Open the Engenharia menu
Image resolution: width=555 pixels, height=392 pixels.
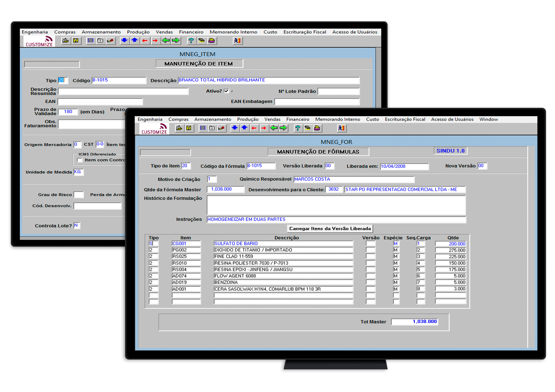coord(150,119)
